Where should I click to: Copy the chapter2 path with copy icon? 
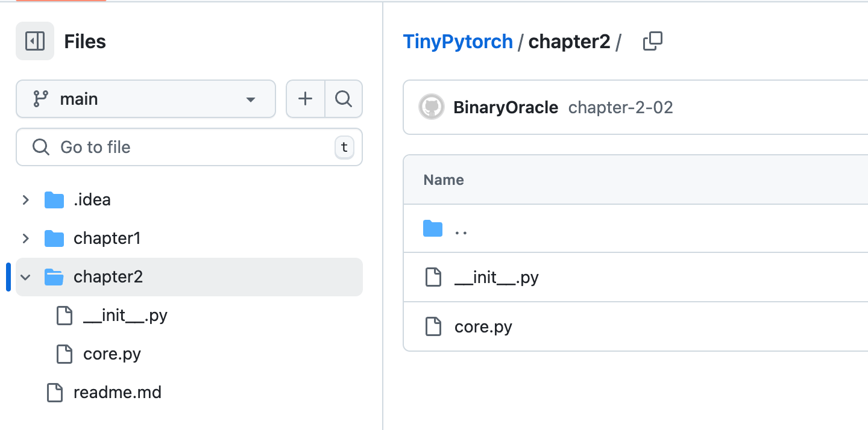click(653, 42)
